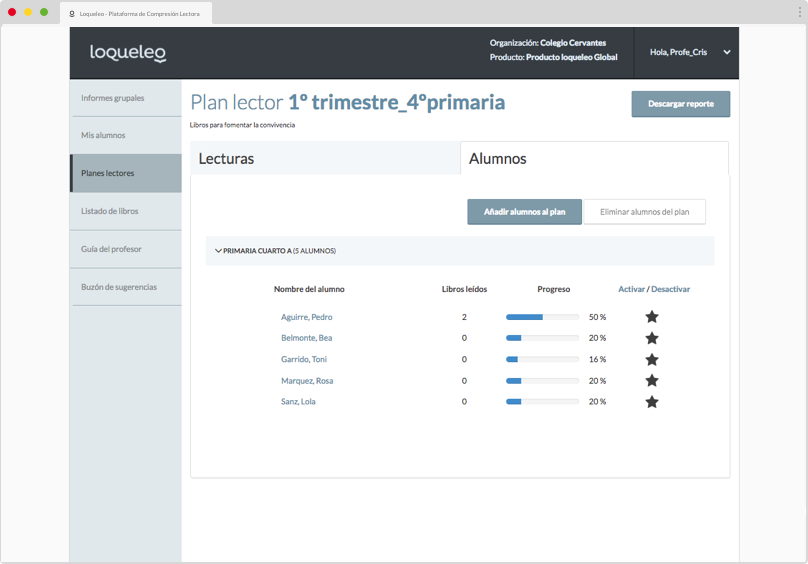
Task: Click the red window close button
Action: 12,12
